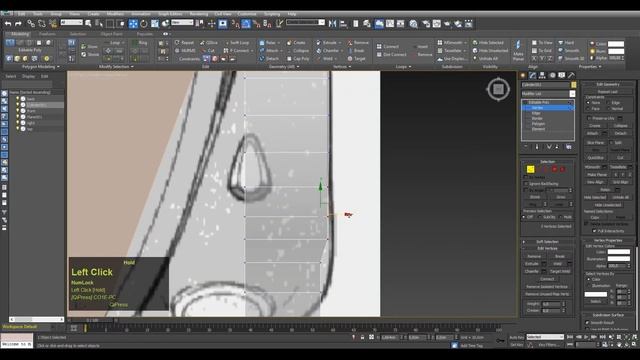
Task: Open the Modify panel tab icon
Action: pyautogui.click(x=532, y=75)
